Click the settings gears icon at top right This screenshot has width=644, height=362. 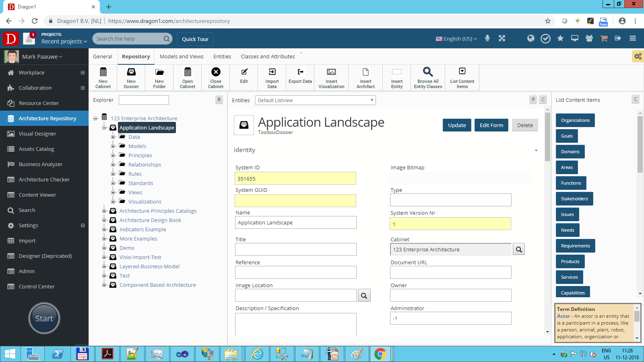(638, 56)
